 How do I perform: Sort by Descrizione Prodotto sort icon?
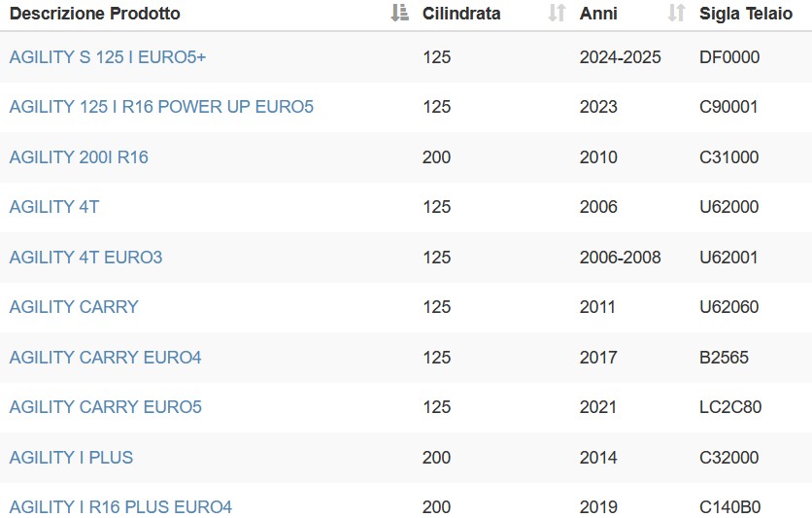pos(399,13)
